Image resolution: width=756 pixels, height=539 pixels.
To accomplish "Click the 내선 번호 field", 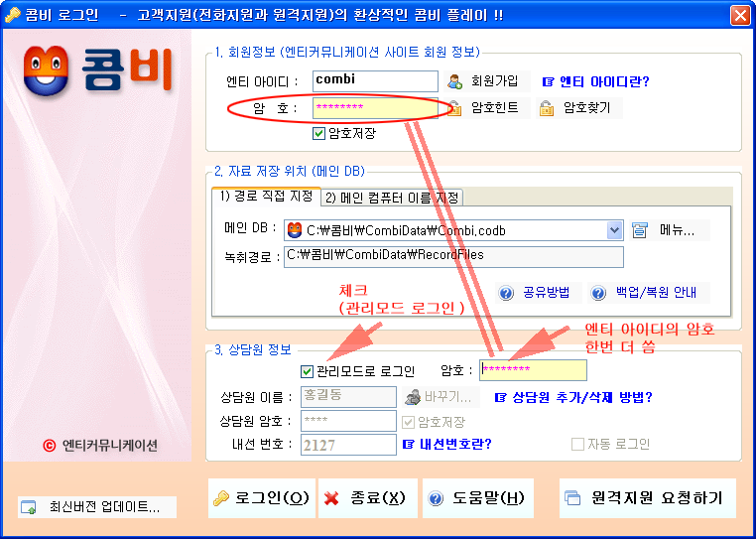I will click(x=348, y=445).
